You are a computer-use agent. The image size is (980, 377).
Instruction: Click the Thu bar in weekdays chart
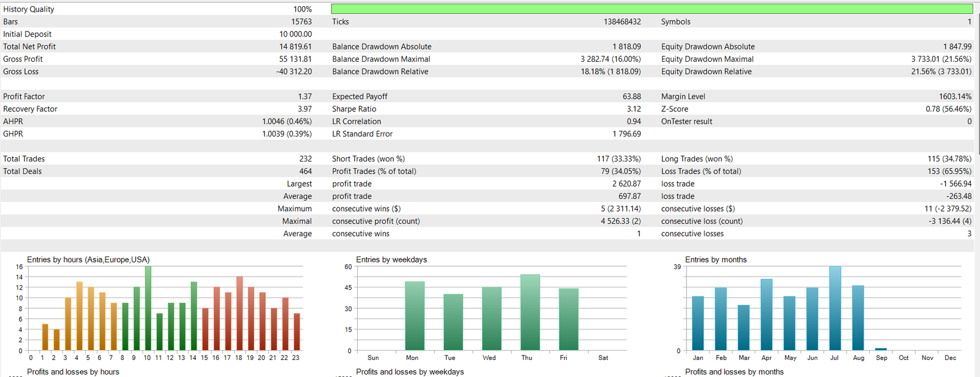click(530, 312)
